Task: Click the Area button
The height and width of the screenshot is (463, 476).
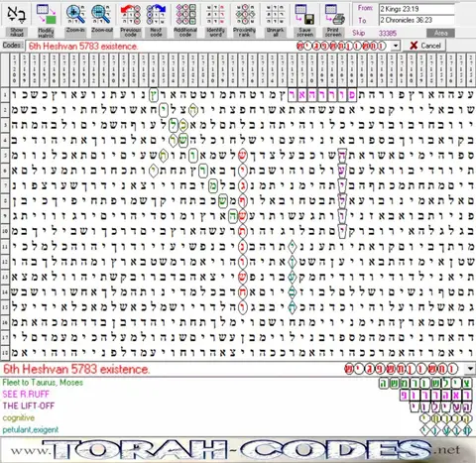Action: [440, 33]
